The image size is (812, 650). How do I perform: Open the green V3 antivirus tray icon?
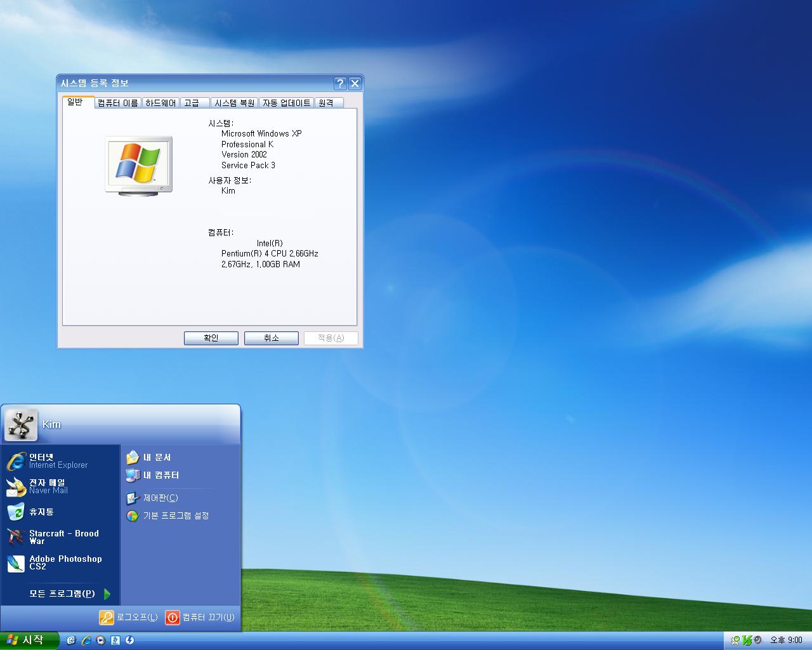(747, 640)
